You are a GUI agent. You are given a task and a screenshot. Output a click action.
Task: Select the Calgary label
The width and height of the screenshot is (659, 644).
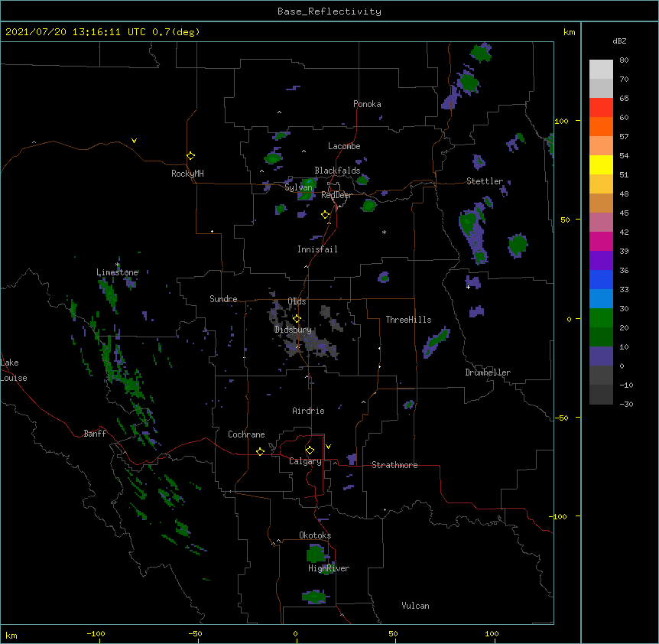pyautogui.click(x=305, y=461)
